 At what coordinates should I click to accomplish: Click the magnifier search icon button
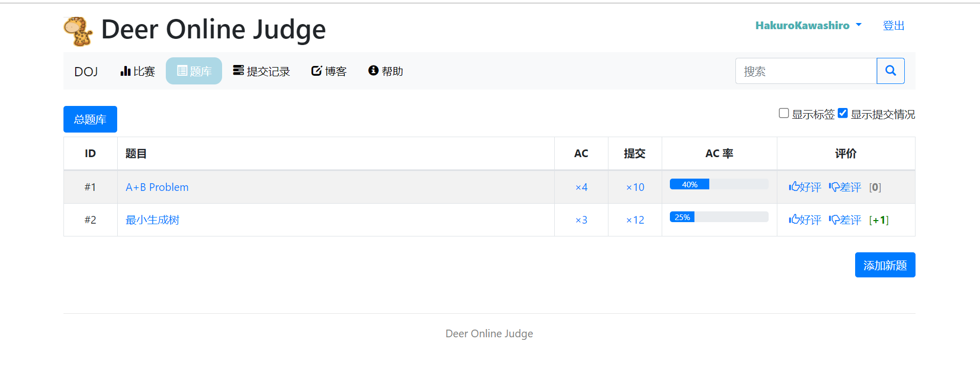coord(890,71)
